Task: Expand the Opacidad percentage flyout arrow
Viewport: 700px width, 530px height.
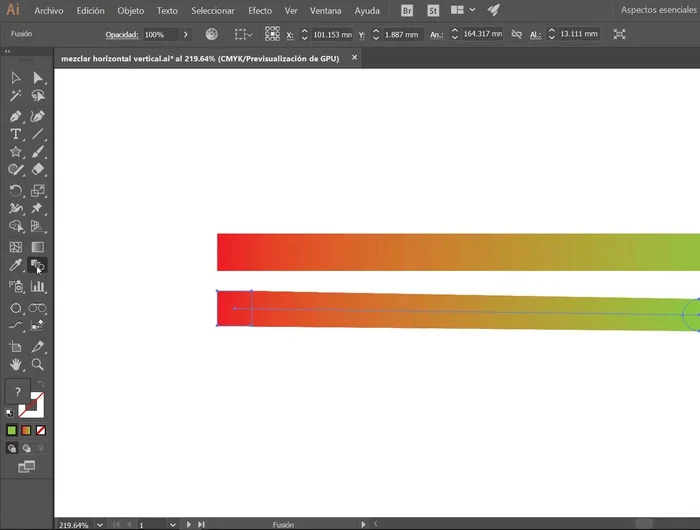Action: pos(186,34)
